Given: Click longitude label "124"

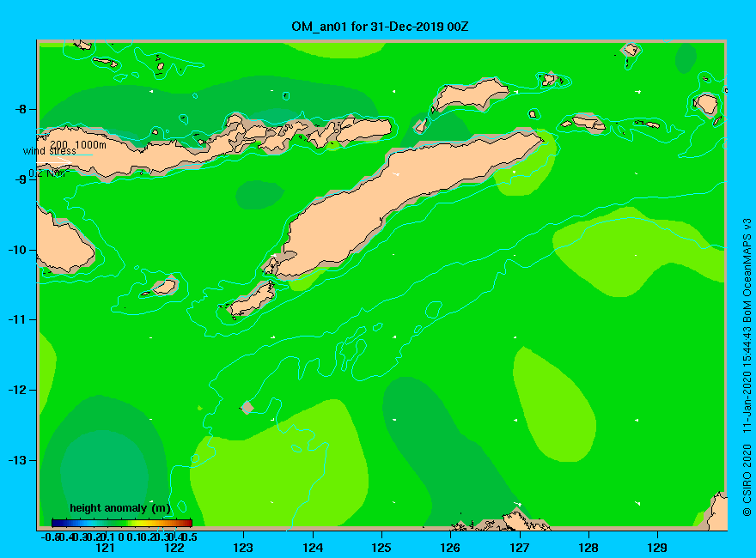Looking at the screenshot, I should (x=313, y=548).
